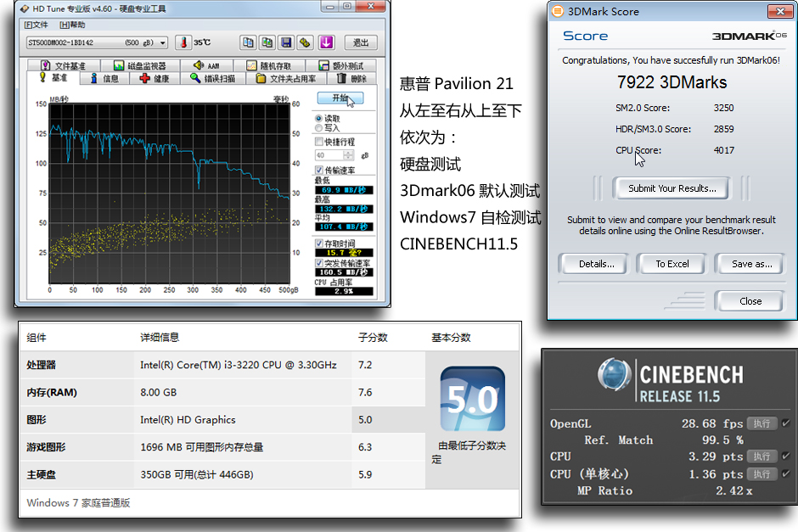The height and width of the screenshot is (532, 798).
Task: Click the 132.2 MB/秒 maximum value
Action: click(x=344, y=209)
